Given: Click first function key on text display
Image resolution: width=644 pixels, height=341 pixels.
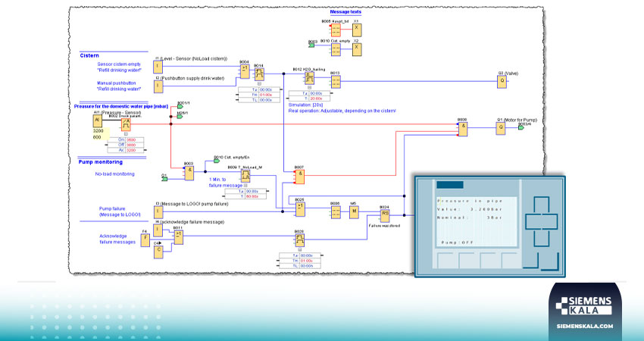Looking at the screenshot, I should click(x=447, y=260).
